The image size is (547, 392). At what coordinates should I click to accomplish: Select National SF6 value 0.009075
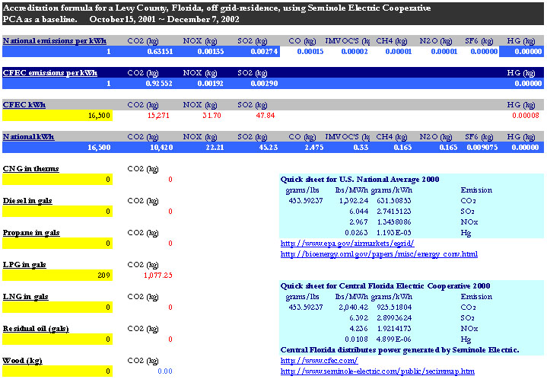coord(482,148)
